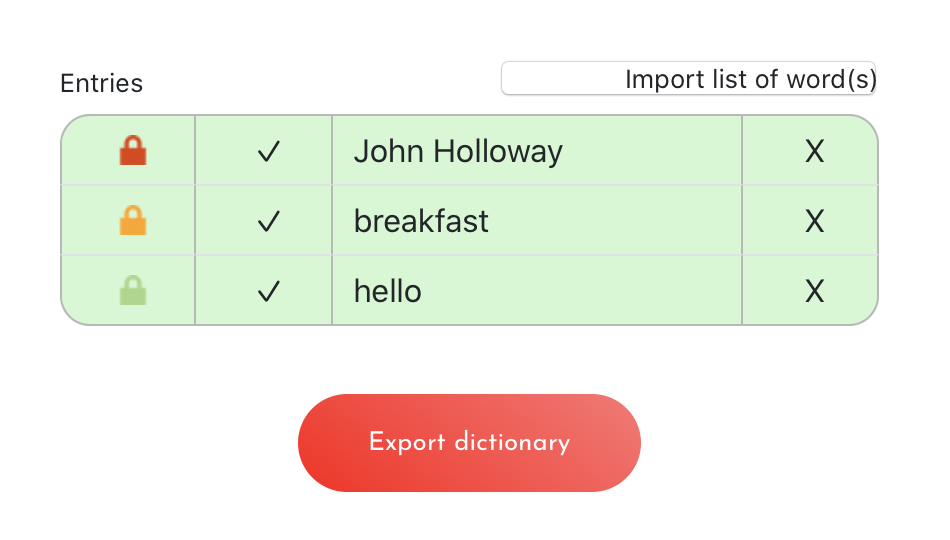Click the third row checkmark cell
The image size is (950, 540).
coord(264,290)
